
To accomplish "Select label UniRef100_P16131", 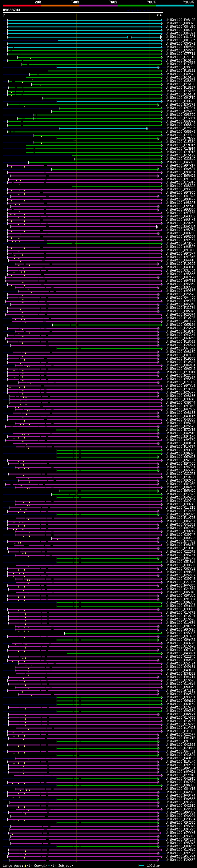I will tap(180, 71).
